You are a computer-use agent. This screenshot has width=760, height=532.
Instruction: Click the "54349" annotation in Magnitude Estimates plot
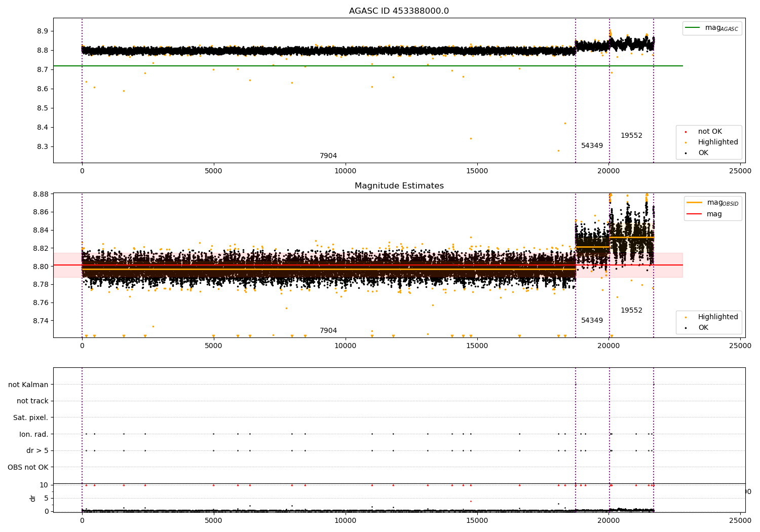(x=592, y=321)
